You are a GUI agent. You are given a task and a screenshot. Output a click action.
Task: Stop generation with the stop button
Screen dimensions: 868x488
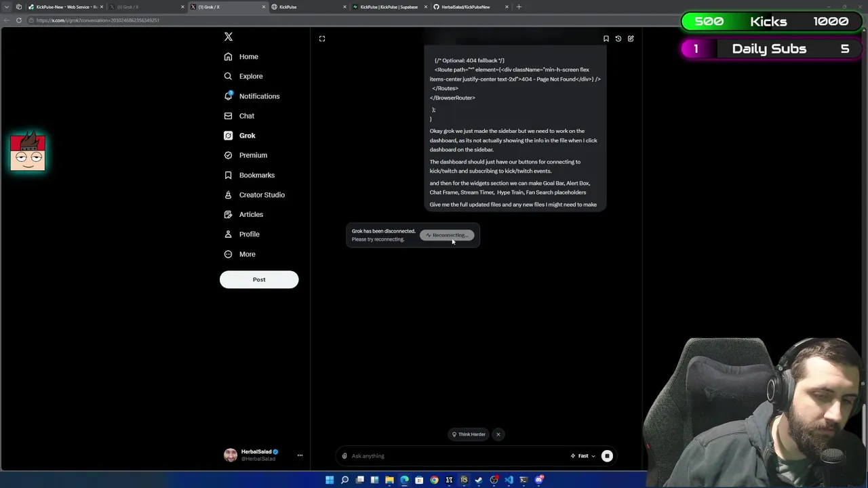(x=607, y=456)
